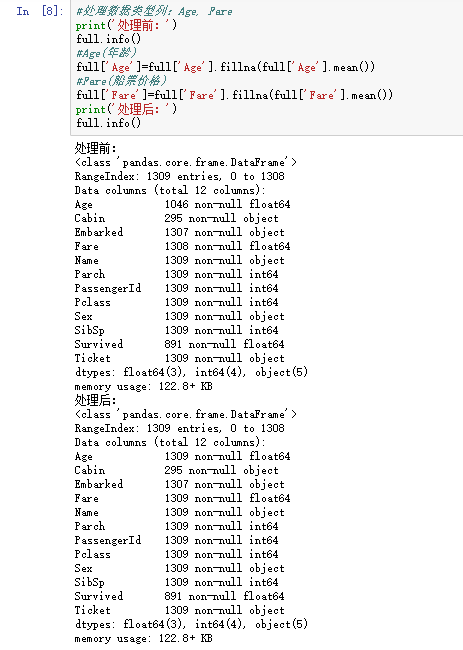The width and height of the screenshot is (463, 650).
Task: Click the first RangeIndex 1309 entries line
Action: coord(179,176)
